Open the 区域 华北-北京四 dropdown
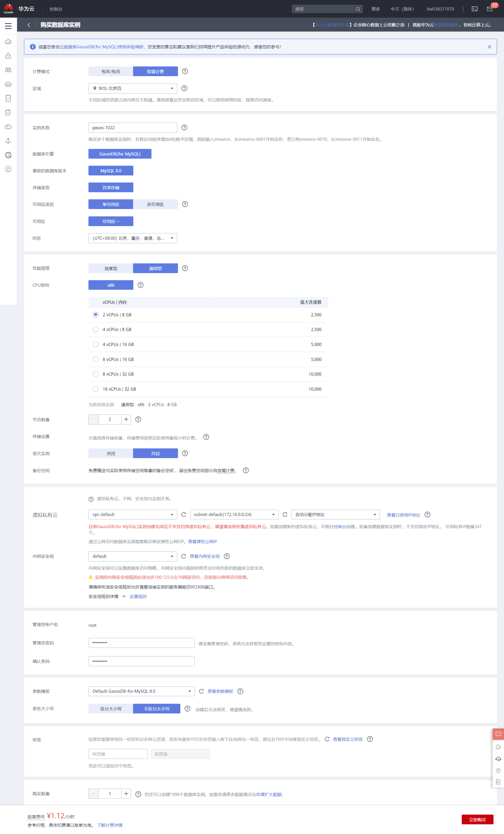This screenshot has width=504, height=834. click(x=133, y=88)
